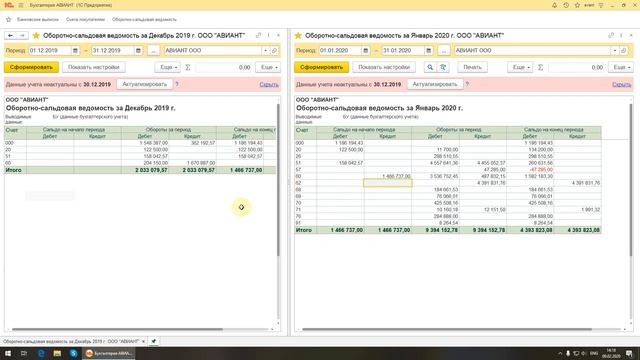Open Счета покупателям navigation item
This screenshot has height=360, width=640.
[85, 19]
